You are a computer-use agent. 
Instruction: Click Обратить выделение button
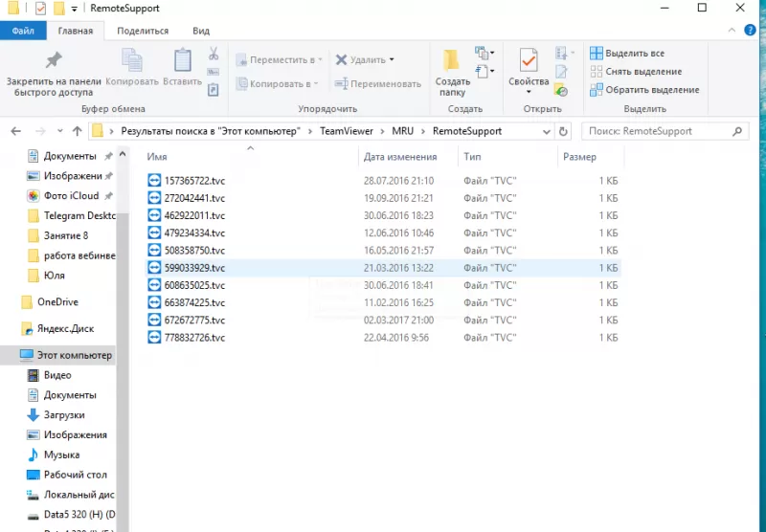coord(644,90)
